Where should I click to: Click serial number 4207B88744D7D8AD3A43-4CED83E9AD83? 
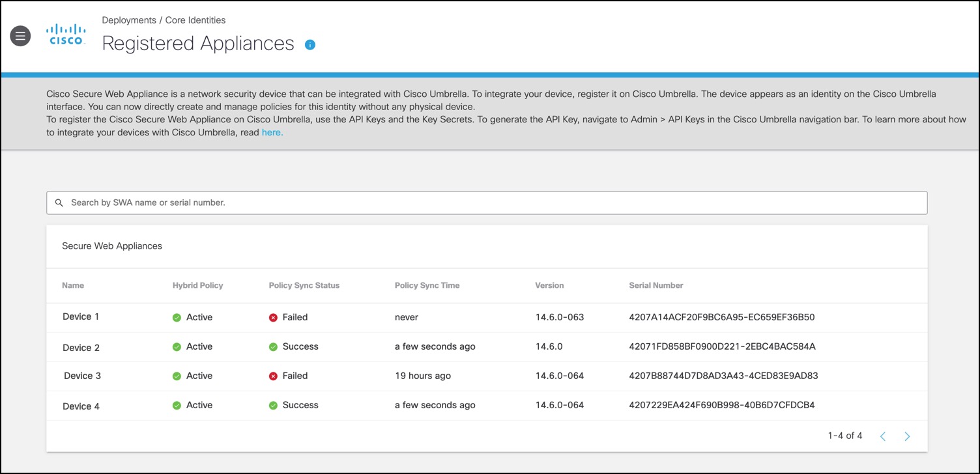tap(723, 376)
